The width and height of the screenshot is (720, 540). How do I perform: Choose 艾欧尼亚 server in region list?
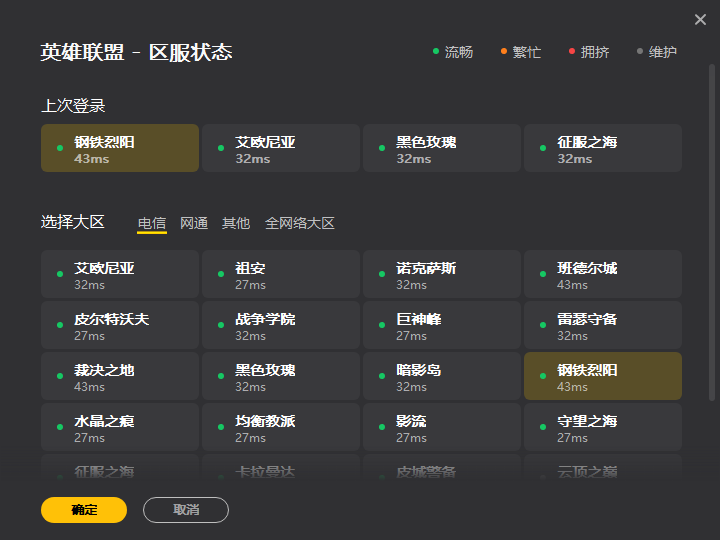(x=120, y=274)
